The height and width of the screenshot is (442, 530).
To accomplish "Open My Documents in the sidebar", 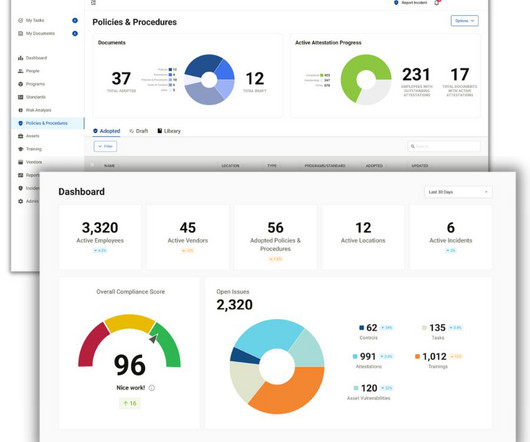I will 40,33.
